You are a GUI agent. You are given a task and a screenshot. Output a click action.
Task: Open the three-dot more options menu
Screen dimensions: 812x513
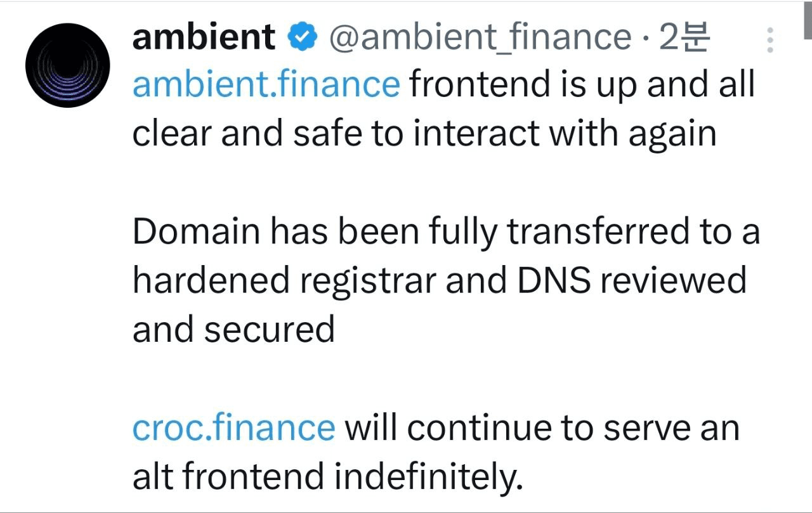[770, 40]
